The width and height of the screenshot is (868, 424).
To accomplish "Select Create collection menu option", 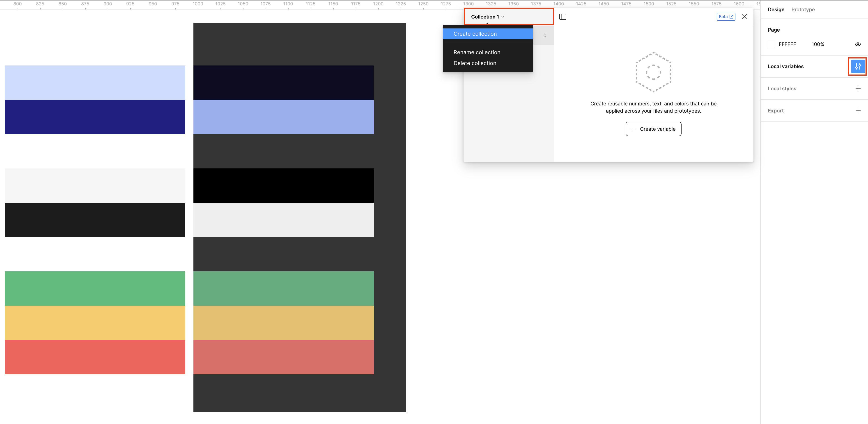I will (475, 34).
